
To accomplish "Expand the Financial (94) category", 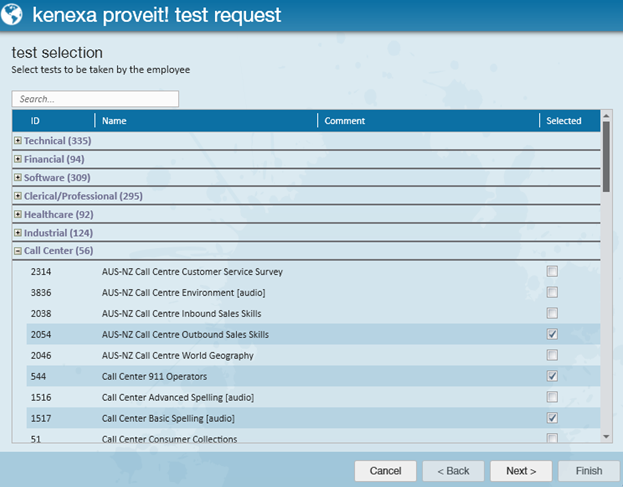I will tap(18, 159).
